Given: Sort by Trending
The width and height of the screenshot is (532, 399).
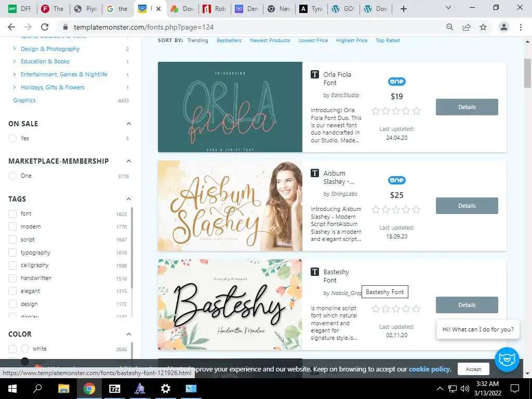Looking at the screenshot, I should 198,41.
